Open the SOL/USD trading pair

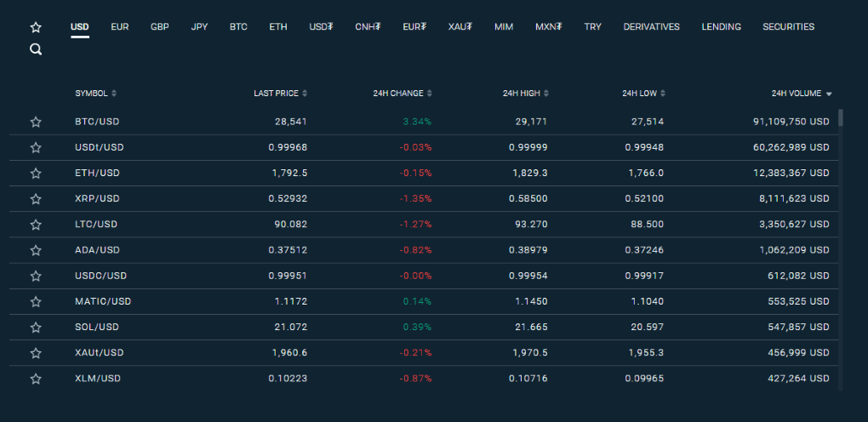click(97, 328)
